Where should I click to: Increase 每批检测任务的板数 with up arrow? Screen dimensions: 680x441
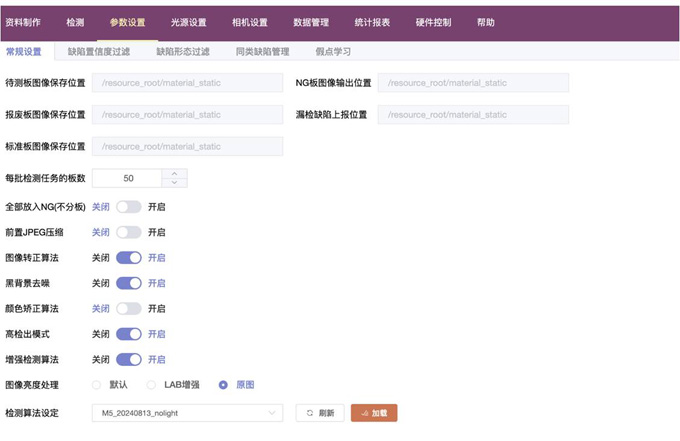point(174,174)
